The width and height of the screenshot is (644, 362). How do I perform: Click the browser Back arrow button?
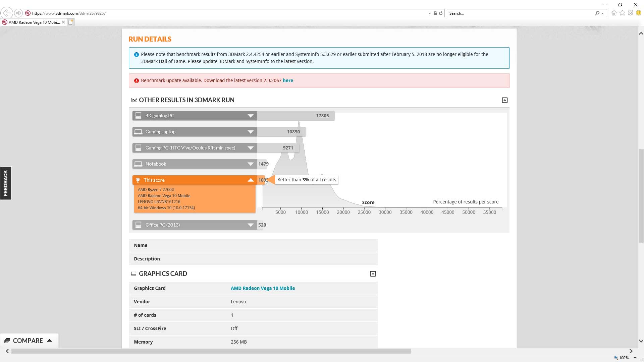coord(6,13)
